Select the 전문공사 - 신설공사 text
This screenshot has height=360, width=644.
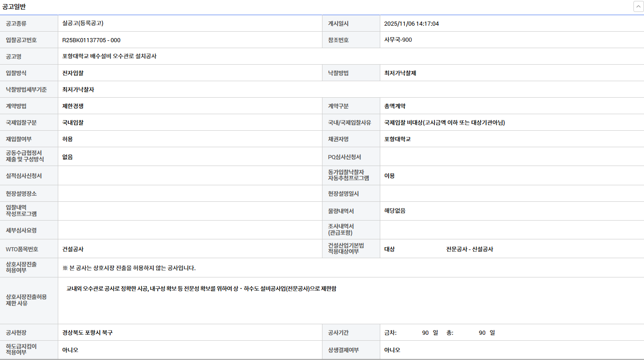[x=469, y=249]
